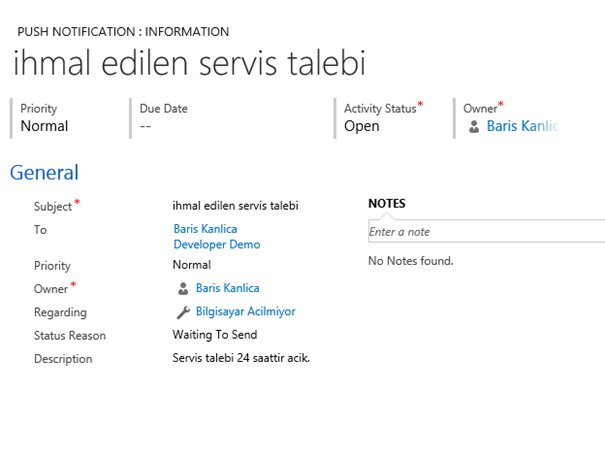Viewport: 605px width, 457px height.
Task: Click the Push Notification Information form label
Action: coord(123,32)
